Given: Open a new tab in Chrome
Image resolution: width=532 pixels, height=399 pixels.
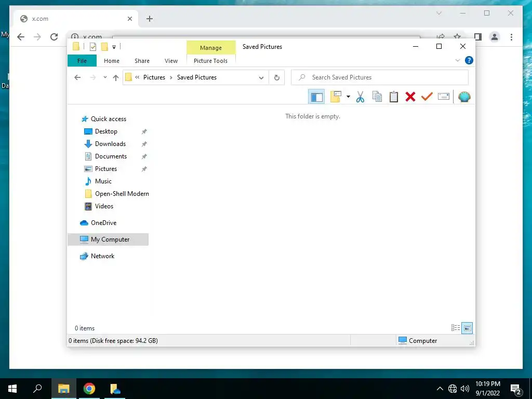Looking at the screenshot, I should tap(150, 19).
